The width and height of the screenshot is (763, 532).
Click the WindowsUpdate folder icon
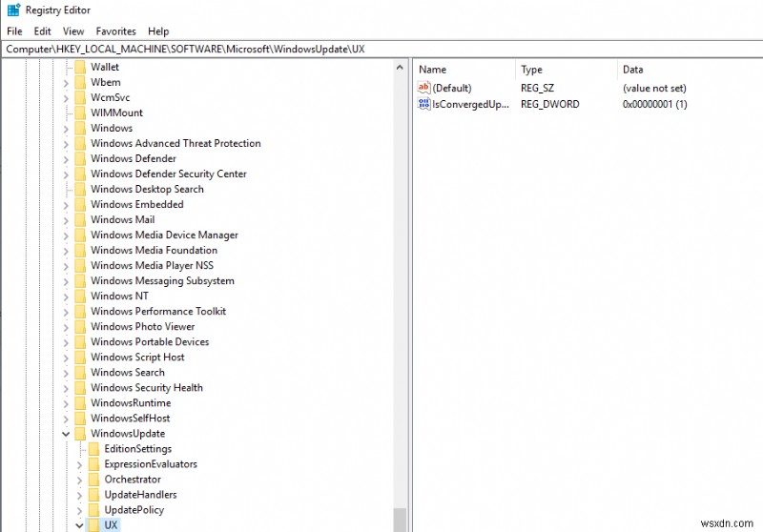(80, 433)
